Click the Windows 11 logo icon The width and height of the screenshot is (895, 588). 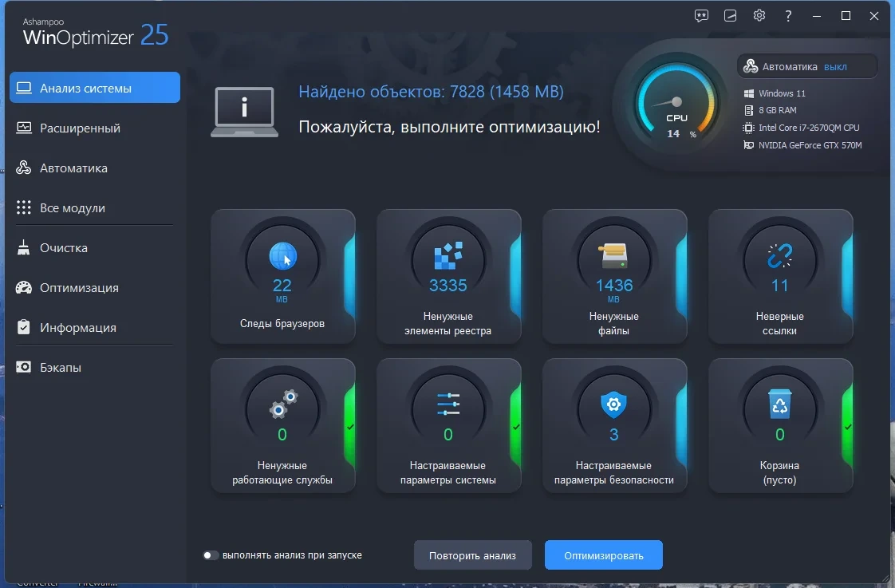pos(749,93)
